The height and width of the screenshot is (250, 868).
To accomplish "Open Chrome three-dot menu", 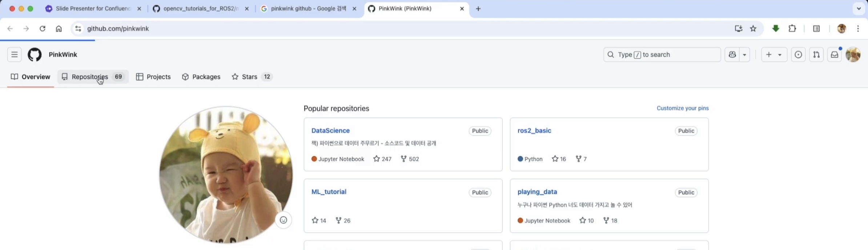I will coord(858,28).
